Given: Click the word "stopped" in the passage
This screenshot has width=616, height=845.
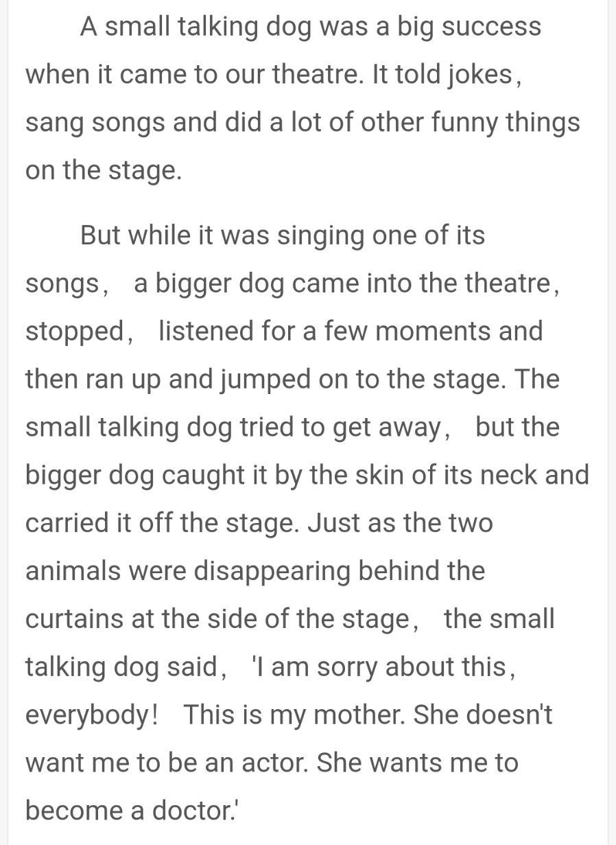Looking at the screenshot, I should 74,332.
